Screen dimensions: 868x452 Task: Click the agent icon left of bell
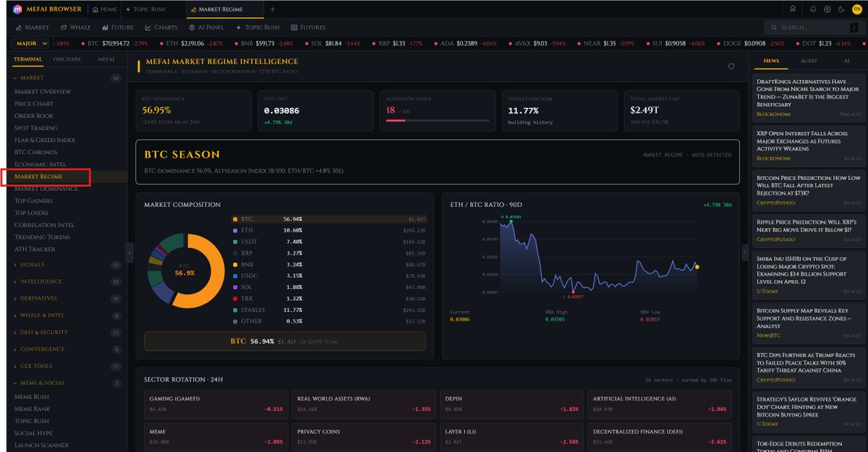[x=792, y=9]
